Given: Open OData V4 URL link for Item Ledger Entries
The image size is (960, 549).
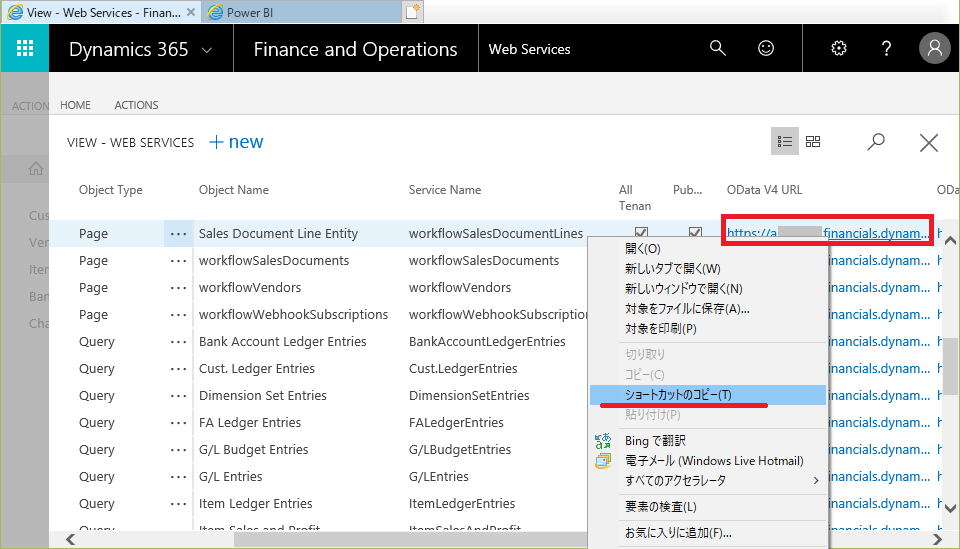Looking at the screenshot, I should pos(879,503).
